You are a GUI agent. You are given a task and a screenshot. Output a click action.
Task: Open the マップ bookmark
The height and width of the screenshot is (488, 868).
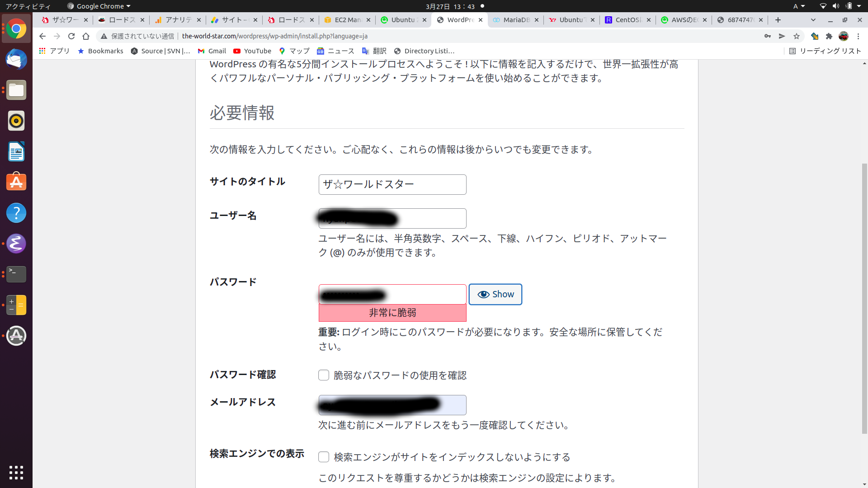294,51
